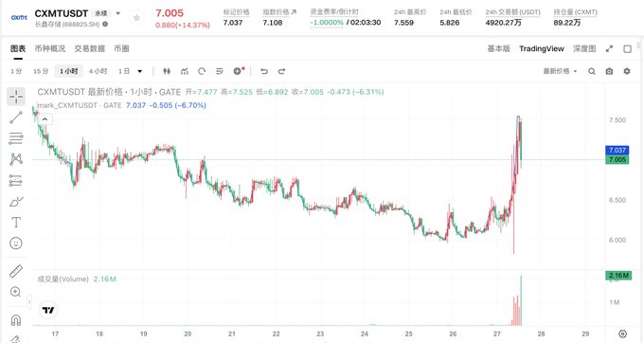
Task: Activate the zoom in tool
Action: (15, 292)
